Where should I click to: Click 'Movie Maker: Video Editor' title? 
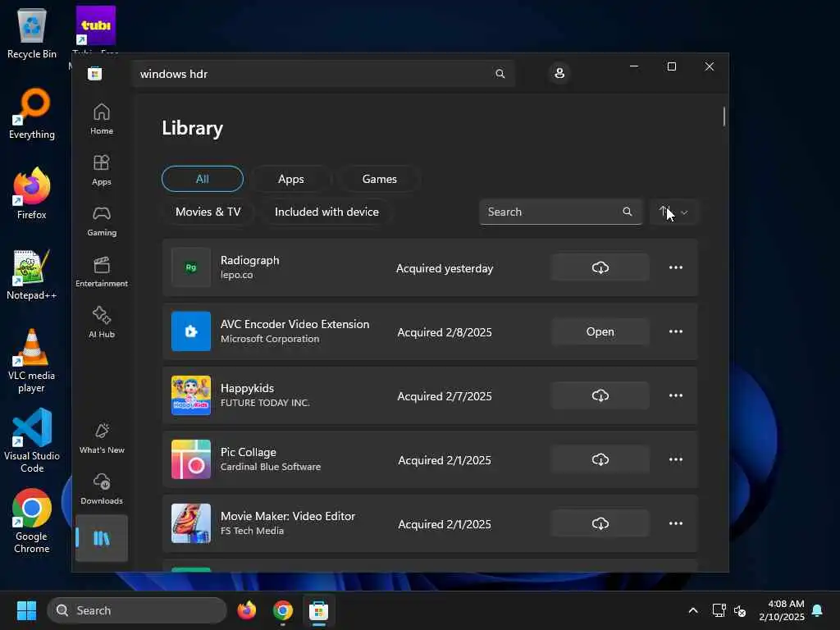point(288,517)
